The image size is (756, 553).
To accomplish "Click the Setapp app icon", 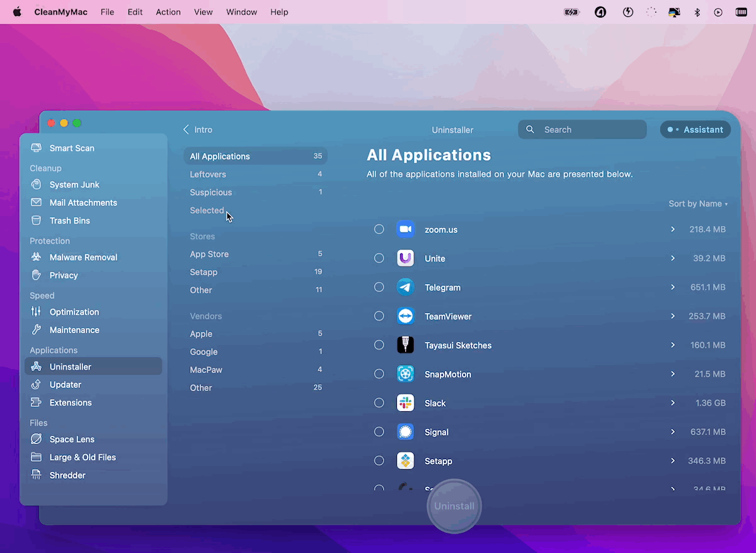I will click(x=406, y=461).
